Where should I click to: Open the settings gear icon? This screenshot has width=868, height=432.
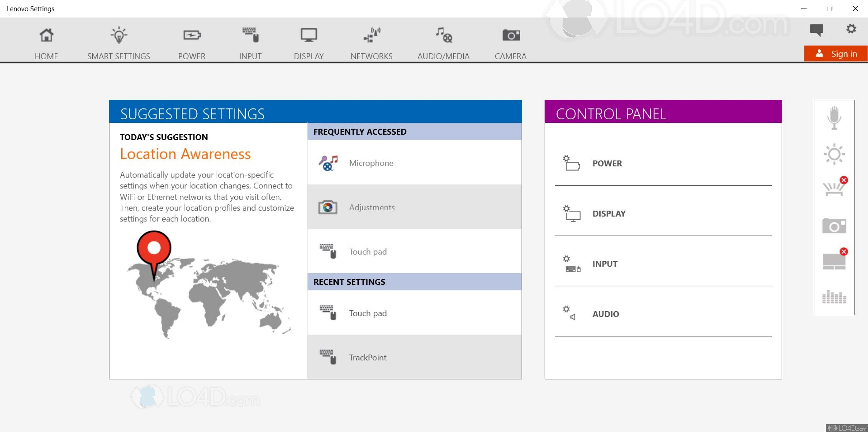click(x=851, y=29)
